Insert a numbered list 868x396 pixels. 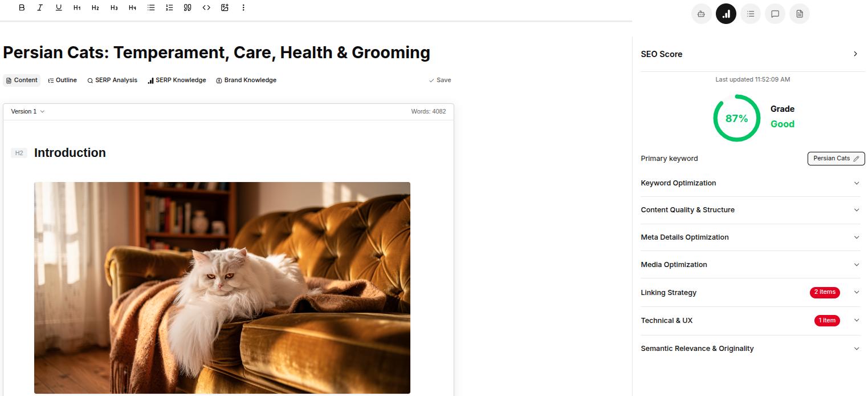tap(169, 8)
